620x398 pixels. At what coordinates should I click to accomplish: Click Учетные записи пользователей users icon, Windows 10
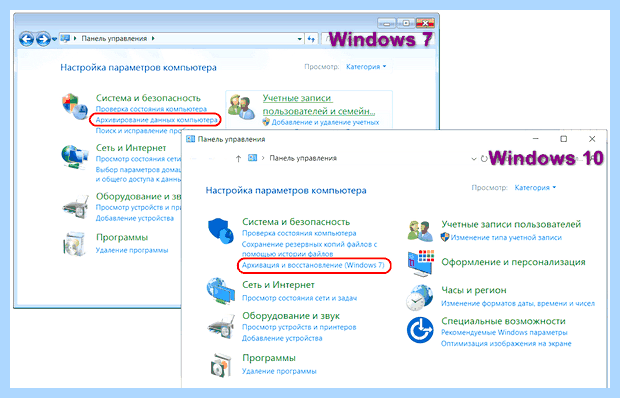(x=420, y=232)
